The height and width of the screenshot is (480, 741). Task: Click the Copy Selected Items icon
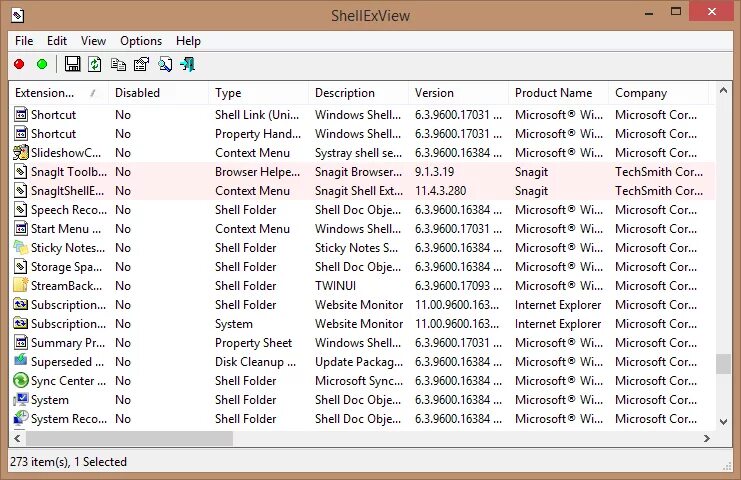[x=118, y=64]
